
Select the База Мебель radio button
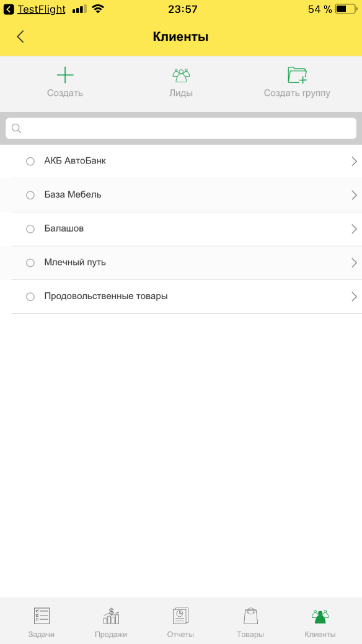point(30,195)
